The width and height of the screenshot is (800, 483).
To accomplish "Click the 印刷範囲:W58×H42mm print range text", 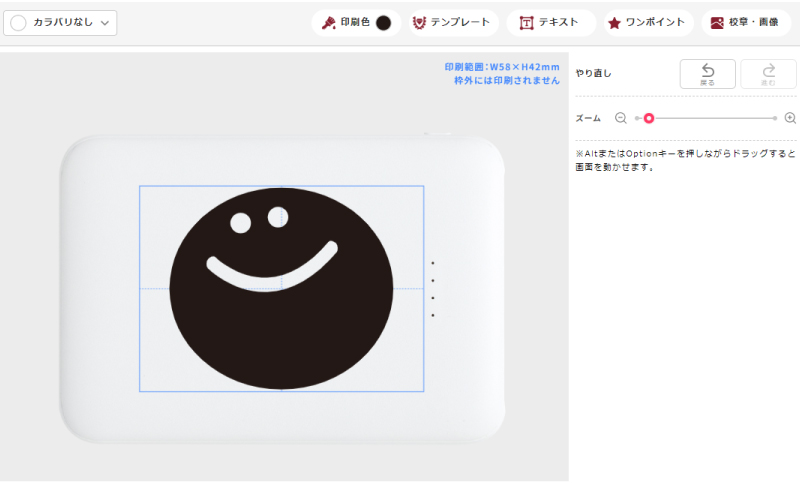I will (502, 67).
